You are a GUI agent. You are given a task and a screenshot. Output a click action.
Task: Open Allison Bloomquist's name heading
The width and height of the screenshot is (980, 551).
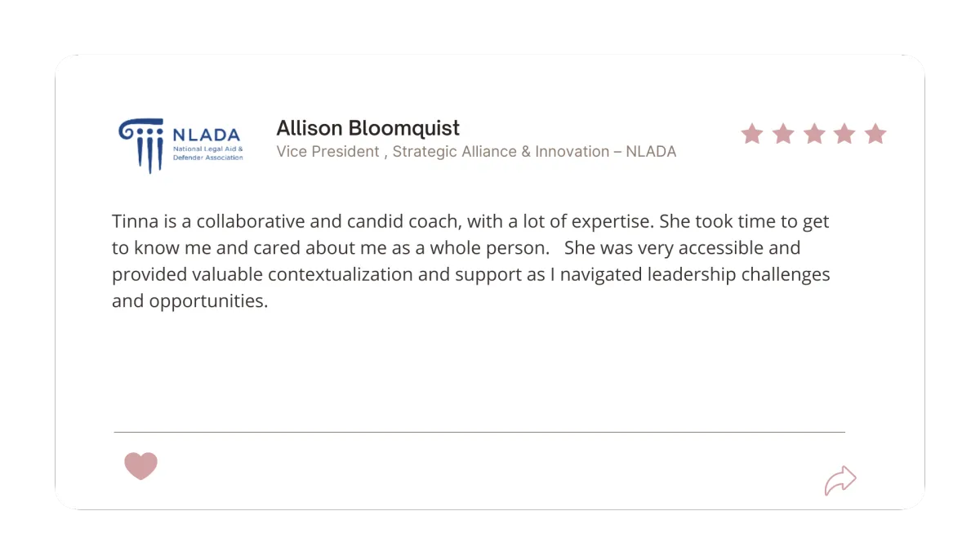(368, 128)
